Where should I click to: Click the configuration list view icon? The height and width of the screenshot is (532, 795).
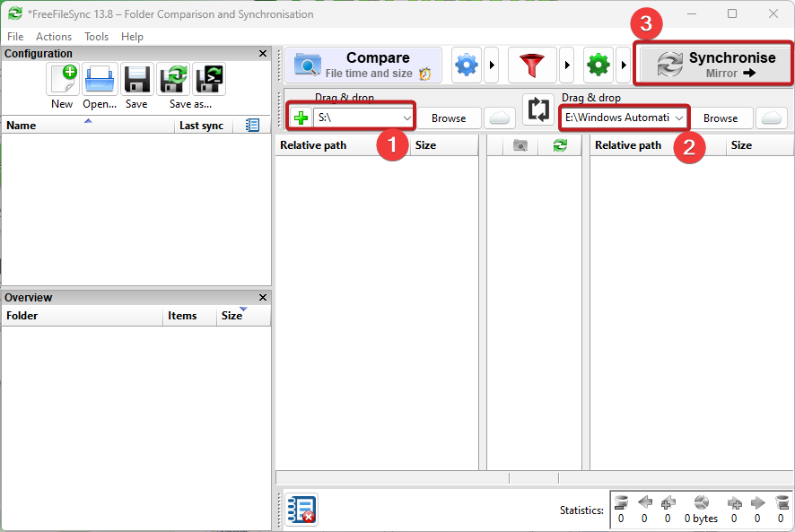pos(252,126)
